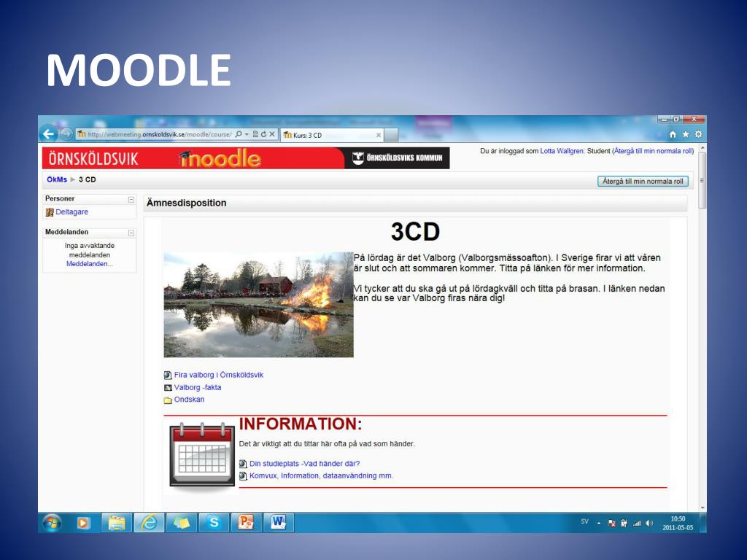747x560 pixels.
Task: Click the browser Home icon
Action: [x=673, y=134]
